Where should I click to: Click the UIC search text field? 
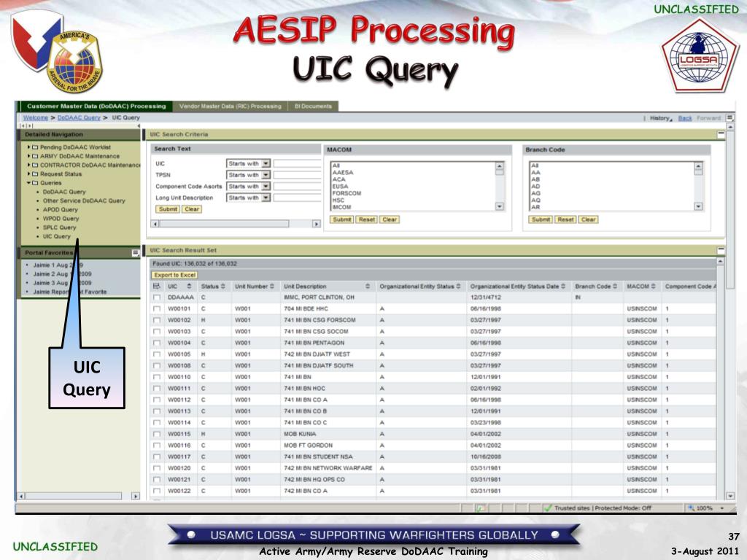coord(298,163)
